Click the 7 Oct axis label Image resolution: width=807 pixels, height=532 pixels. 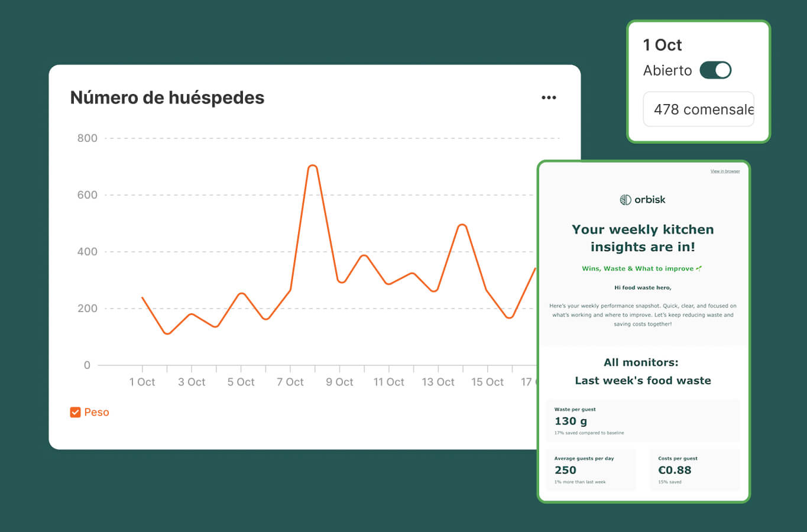[x=290, y=382]
